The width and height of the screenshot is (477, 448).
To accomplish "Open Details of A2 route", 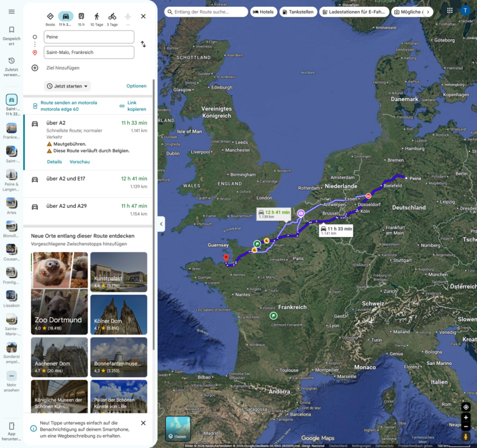I will click(55, 162).
